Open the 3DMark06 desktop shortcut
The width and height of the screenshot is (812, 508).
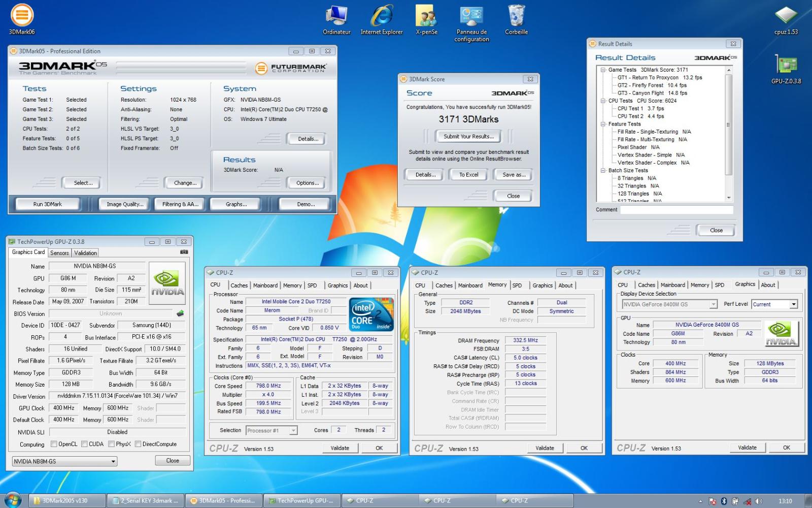tap(22, 19)
